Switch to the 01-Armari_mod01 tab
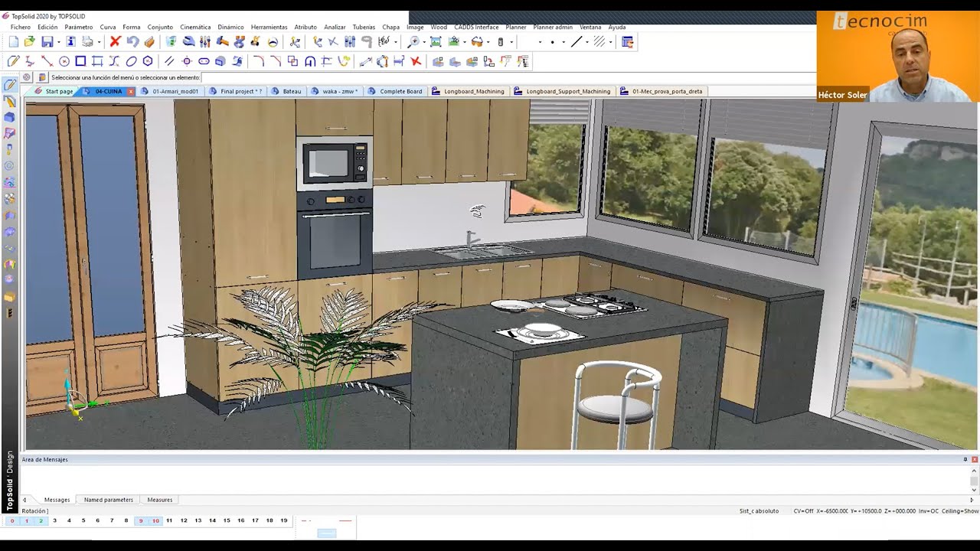This screenshot has height=551, width=980. click(170, 91)
